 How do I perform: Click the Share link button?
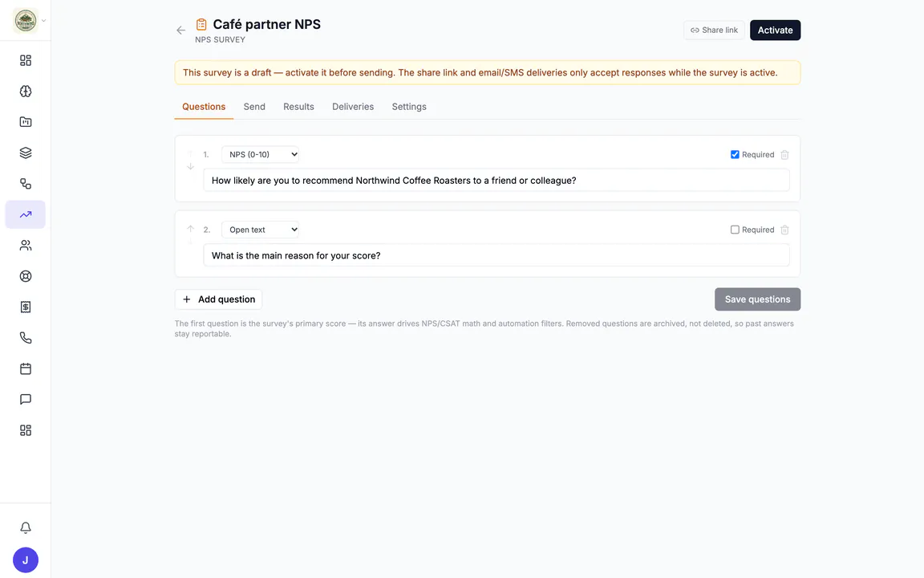(714, 30)
